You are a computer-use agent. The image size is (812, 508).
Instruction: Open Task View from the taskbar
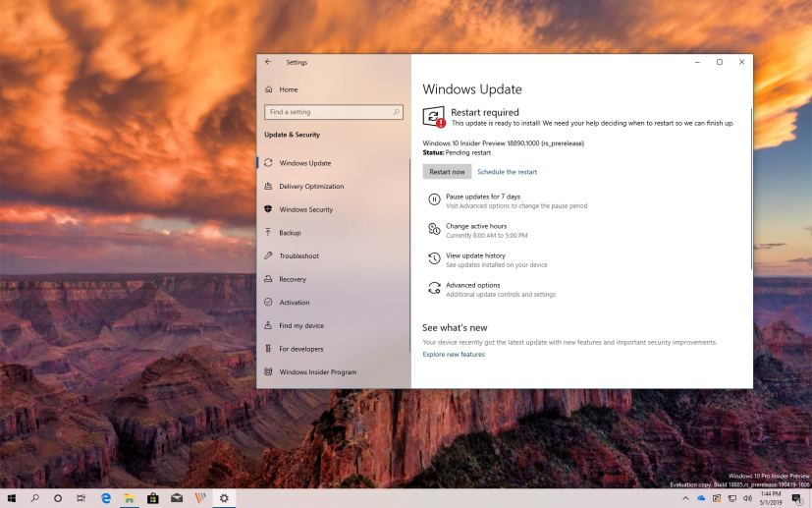(x=81, y=498)
